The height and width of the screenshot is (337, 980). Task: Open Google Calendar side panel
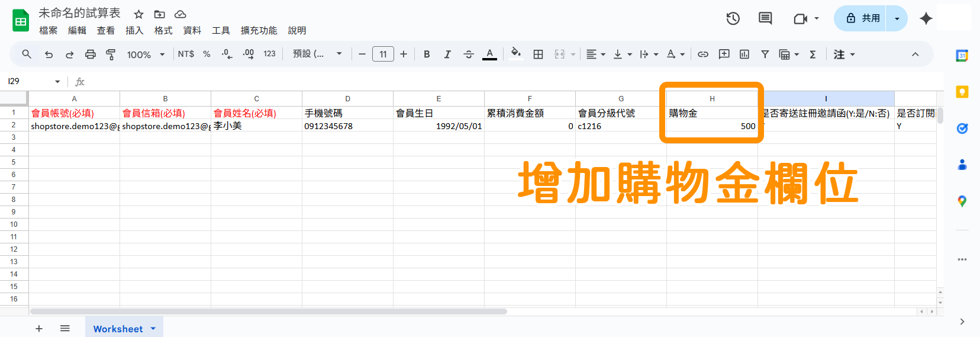962,56
